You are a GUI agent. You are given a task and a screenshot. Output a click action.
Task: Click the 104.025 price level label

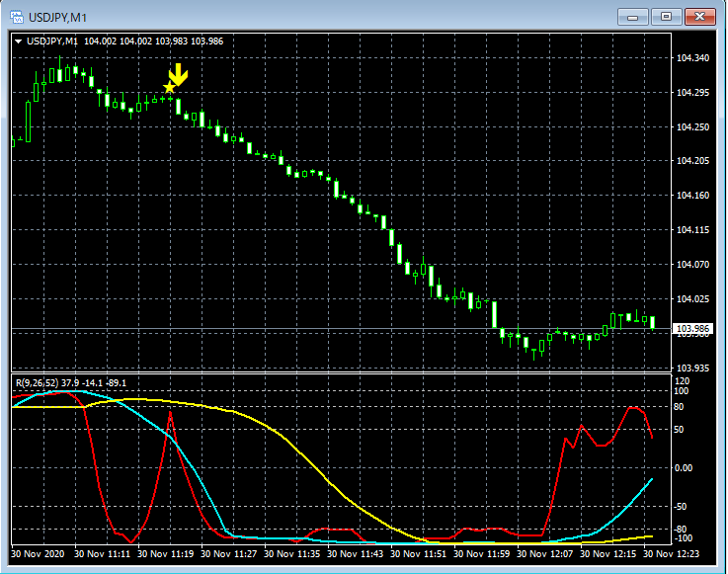point(692,298)
